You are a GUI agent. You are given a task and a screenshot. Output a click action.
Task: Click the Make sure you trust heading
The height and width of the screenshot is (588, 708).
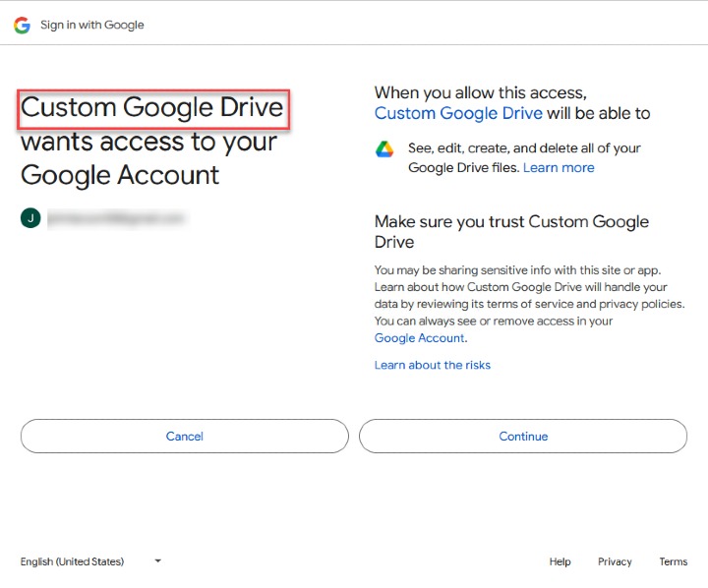click(x=511, y=231)
